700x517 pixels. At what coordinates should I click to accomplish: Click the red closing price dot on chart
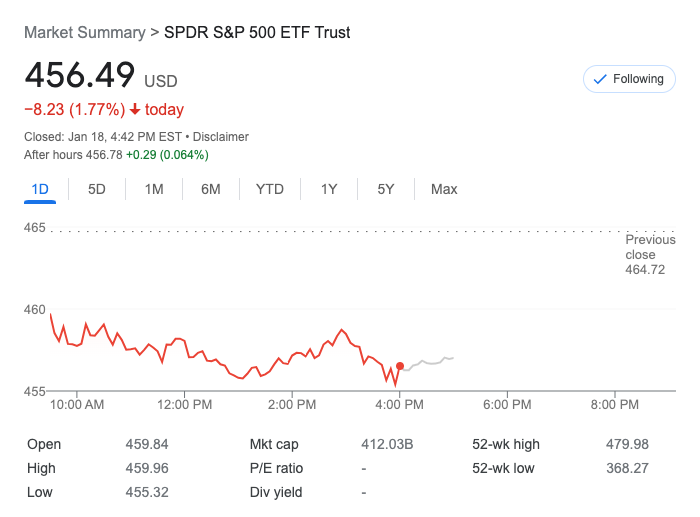pos(400,366)
